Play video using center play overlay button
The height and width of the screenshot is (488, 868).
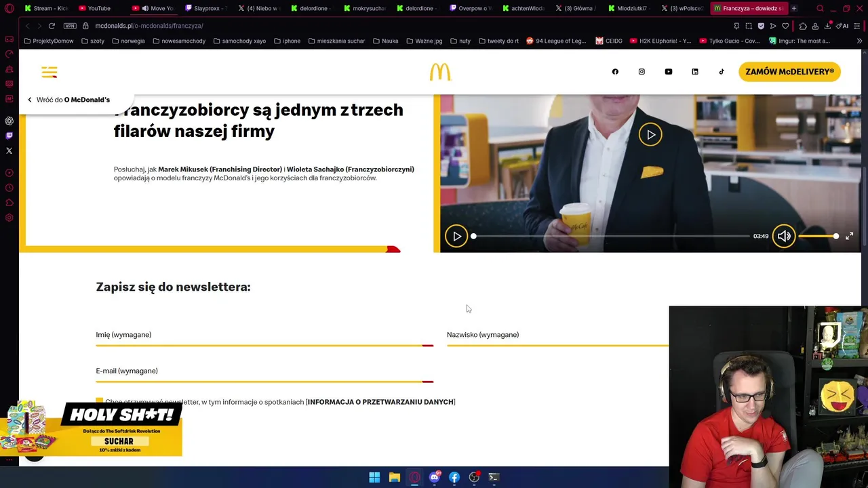(x=650, y=134)
